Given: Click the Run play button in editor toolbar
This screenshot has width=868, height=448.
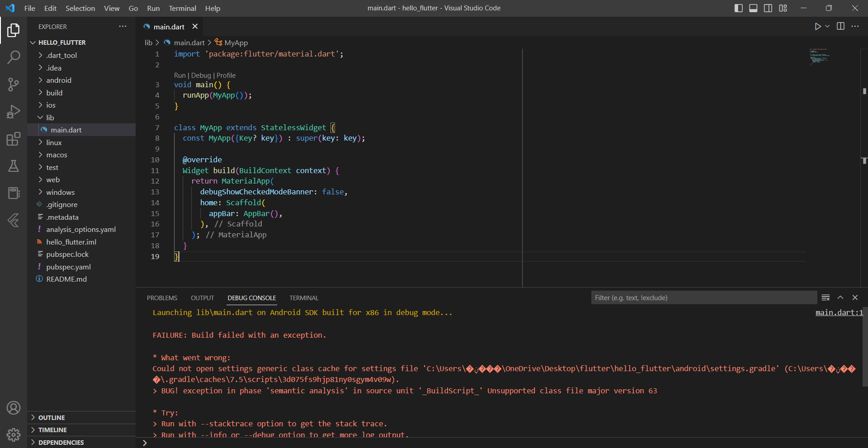Looking at the screenshot, I should [817, 27].
